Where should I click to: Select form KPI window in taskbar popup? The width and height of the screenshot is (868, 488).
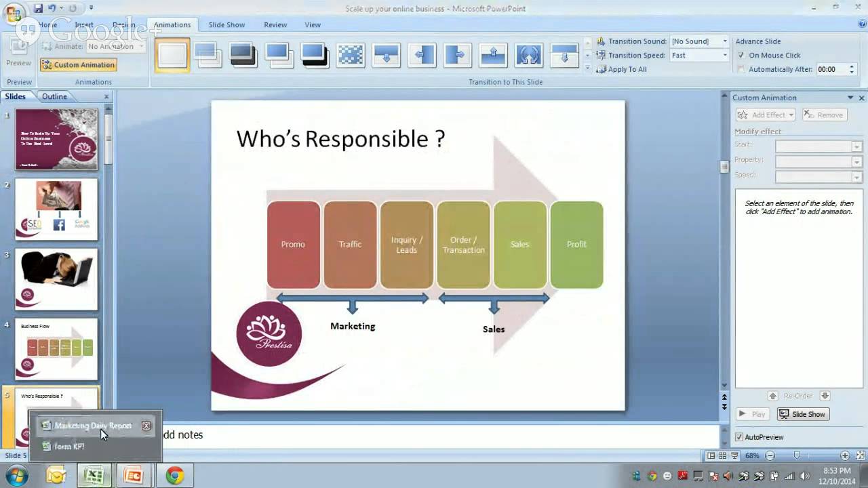coord(69,447)
